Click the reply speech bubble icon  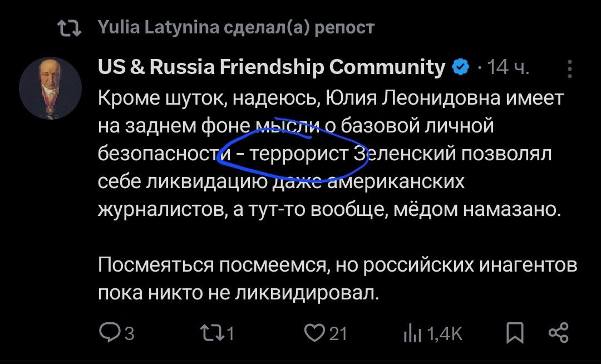tap(108, 332)
